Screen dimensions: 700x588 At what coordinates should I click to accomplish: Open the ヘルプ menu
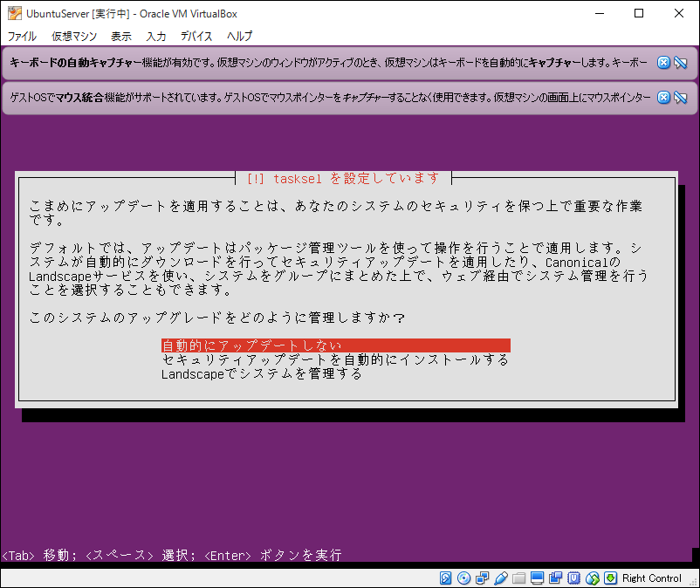click(x=239, y=37)
